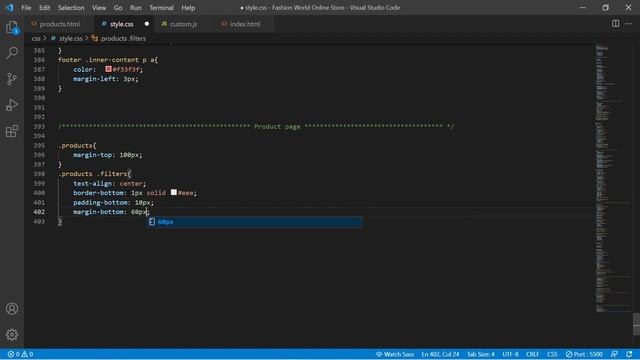Click the style.css breadcrumb item
640x360 pixels.
[70, 38]
